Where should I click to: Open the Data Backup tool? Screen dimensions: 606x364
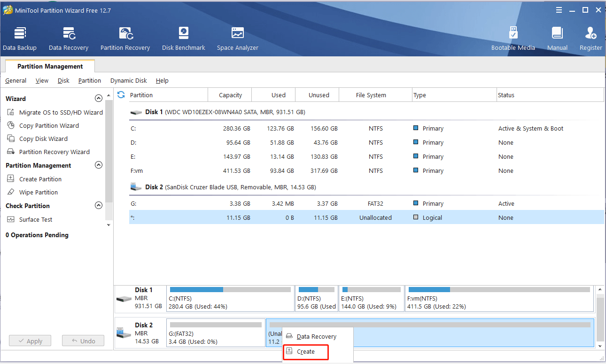pyautogui.click(x=20, y=39)
